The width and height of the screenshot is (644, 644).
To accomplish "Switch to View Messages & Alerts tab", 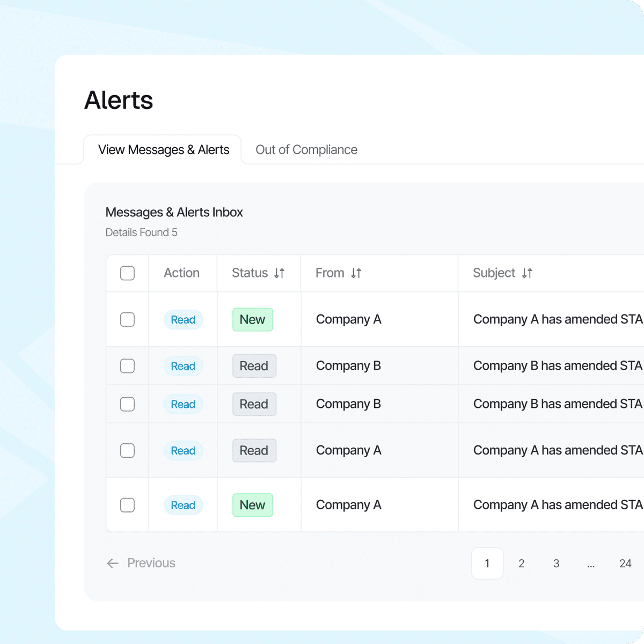I will pos(163,150).
